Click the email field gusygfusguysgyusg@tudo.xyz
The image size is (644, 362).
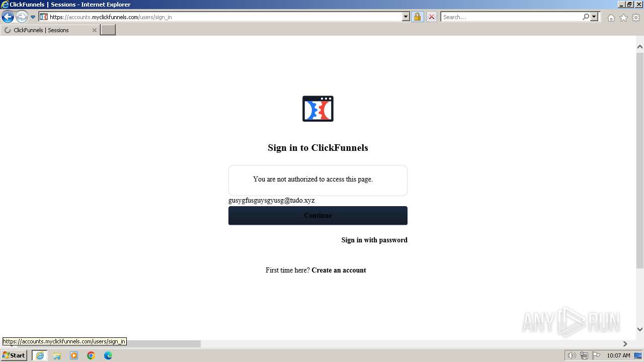point(272,200)
